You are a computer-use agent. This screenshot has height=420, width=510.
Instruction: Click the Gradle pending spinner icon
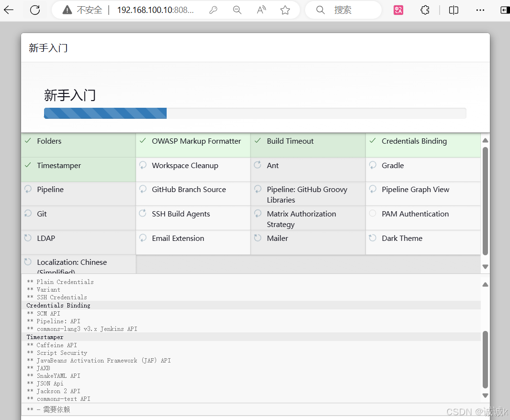click(373, 165)
